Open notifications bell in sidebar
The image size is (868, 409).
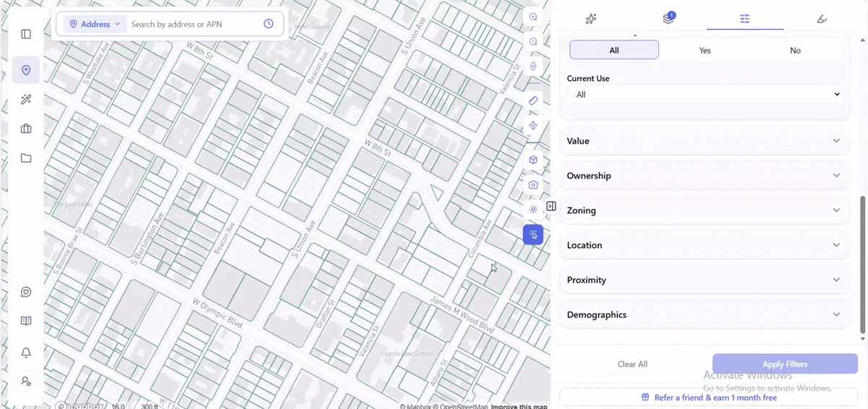26,353
